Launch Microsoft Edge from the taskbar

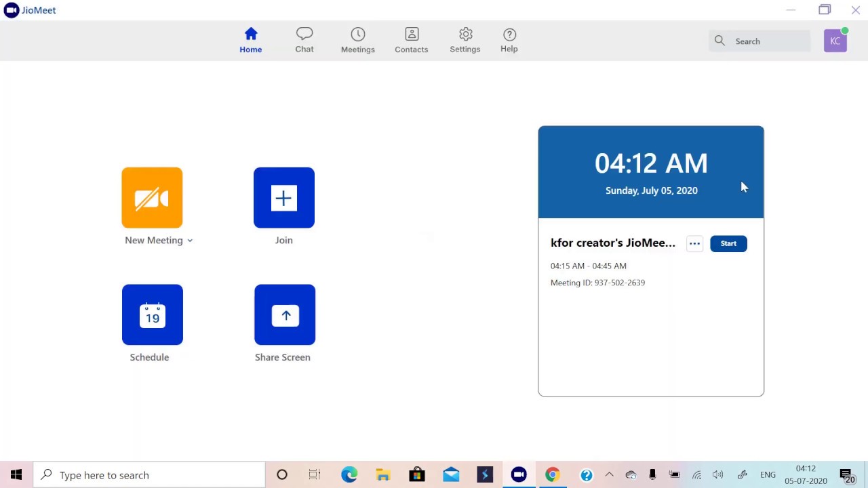(x=349, y=475)
